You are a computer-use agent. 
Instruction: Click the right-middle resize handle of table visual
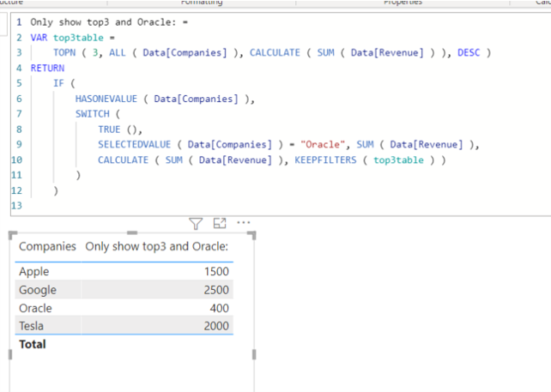[254, 354]
